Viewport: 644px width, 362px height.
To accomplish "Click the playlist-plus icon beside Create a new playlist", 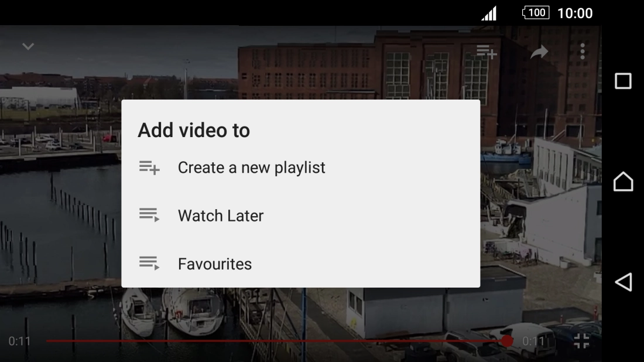I will tap(149, 168).
